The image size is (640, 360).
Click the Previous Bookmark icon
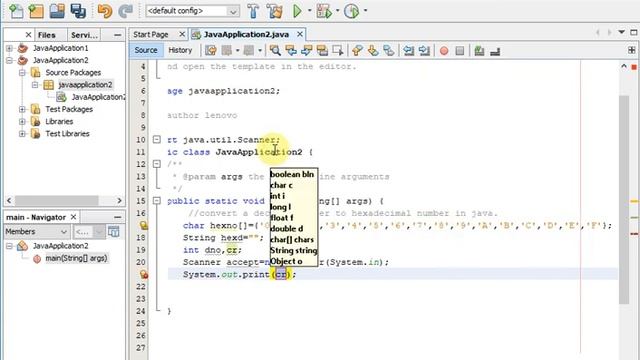coord(357,51)
